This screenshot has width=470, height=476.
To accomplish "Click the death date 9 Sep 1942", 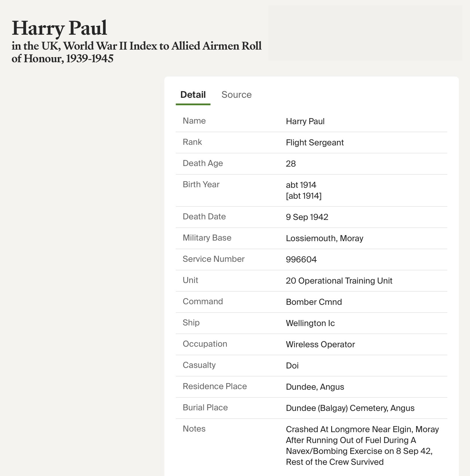I will pyautogui.click(x=307, y=217).
